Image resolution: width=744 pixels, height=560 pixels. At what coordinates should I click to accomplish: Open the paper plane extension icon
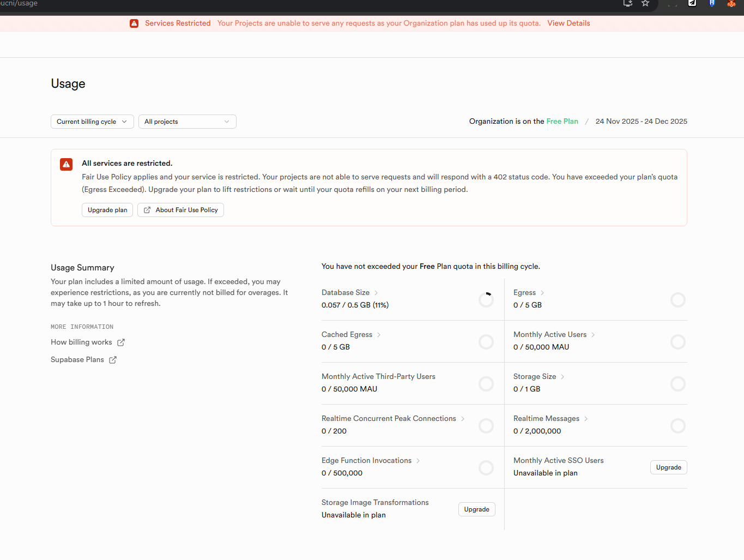(692, 3)
